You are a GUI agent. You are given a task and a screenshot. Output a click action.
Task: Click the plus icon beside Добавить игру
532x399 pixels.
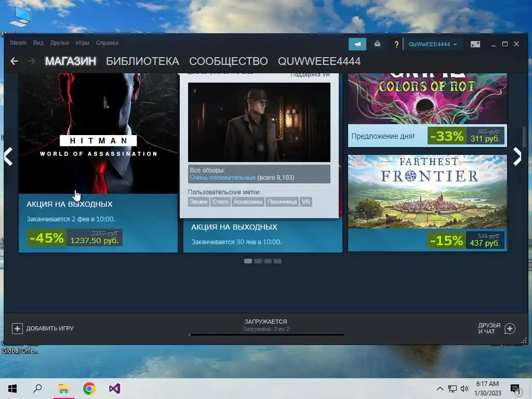17,328
